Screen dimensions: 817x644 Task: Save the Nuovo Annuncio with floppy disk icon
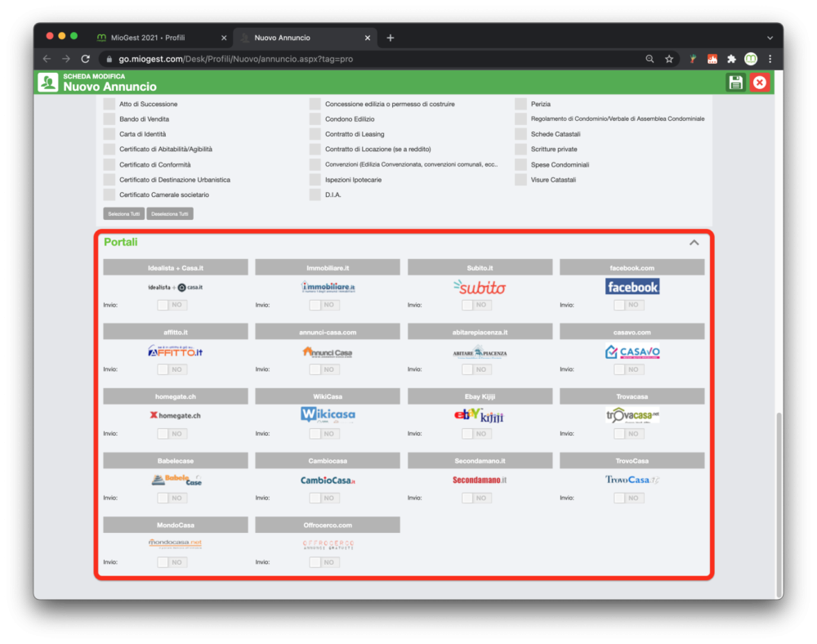point(735,83)
